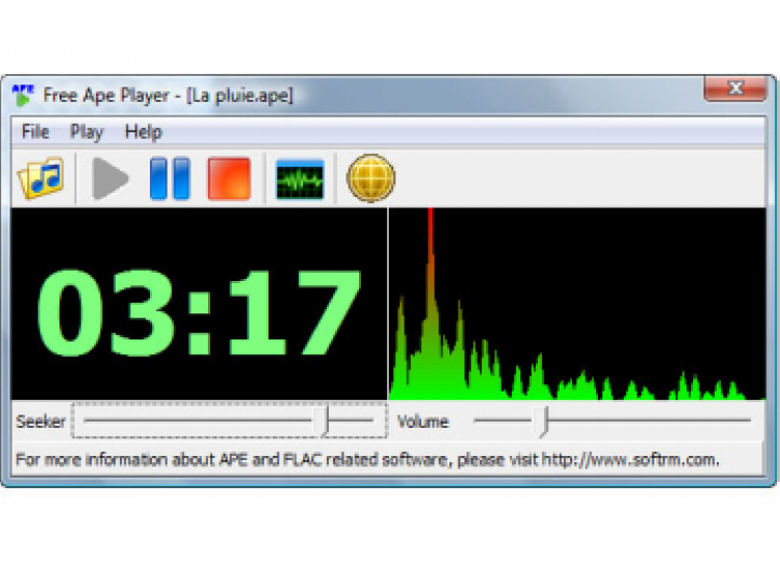The image size is (780, 564).
Task: Pause the track with the blue Pause button
Action: tap(170, 179)
